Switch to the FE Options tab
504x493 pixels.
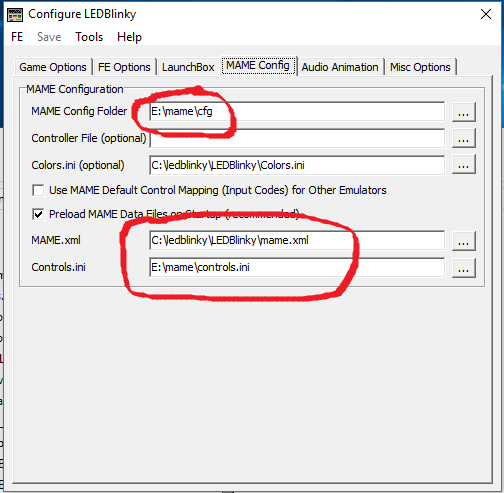124,67
